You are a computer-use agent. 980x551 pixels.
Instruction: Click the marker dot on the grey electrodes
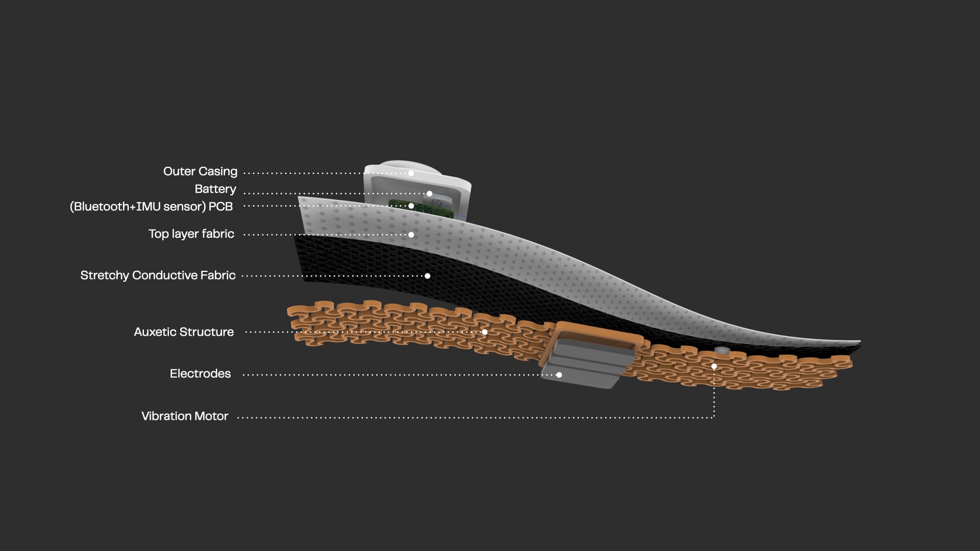click(559, 375)
